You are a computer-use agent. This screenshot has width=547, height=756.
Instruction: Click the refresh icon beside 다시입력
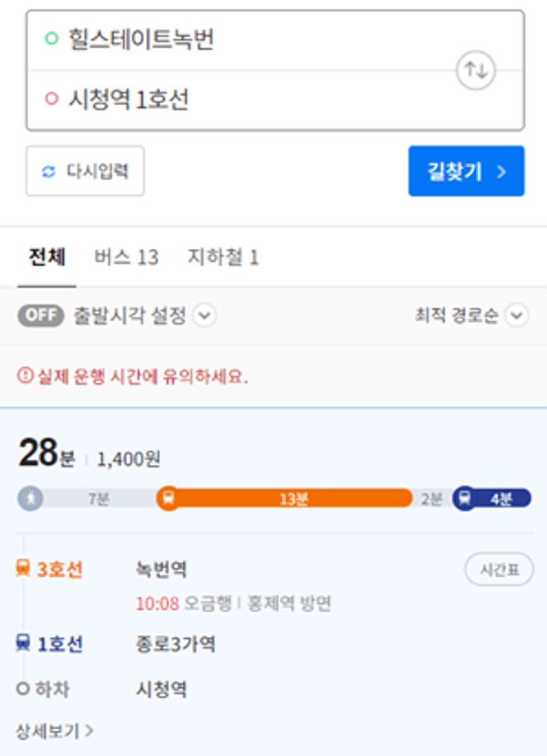[x=48, y=171]
